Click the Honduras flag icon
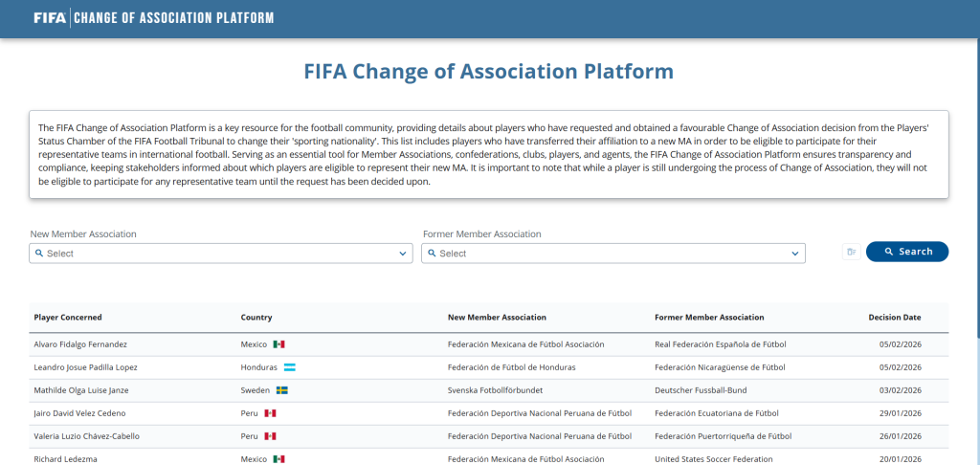This screenshot has height=465, width=980. [289, 367]
